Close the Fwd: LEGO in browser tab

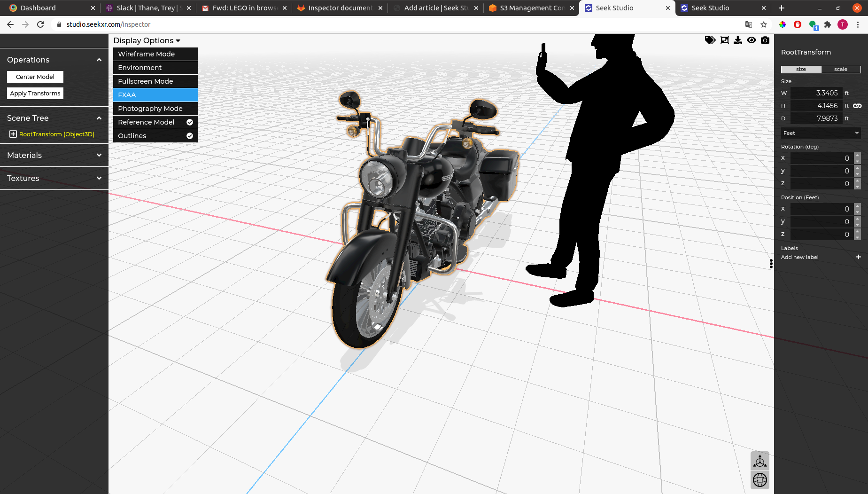coord(285,8)
